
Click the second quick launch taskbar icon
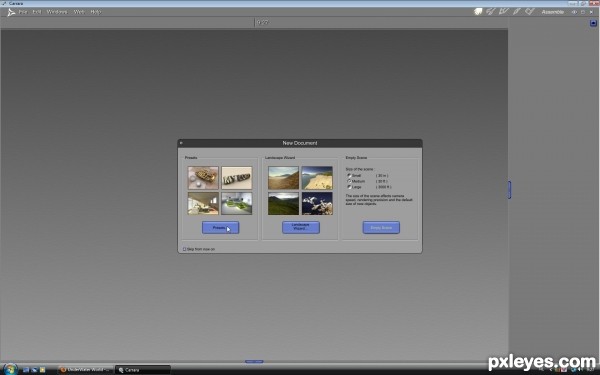(34, 370)
